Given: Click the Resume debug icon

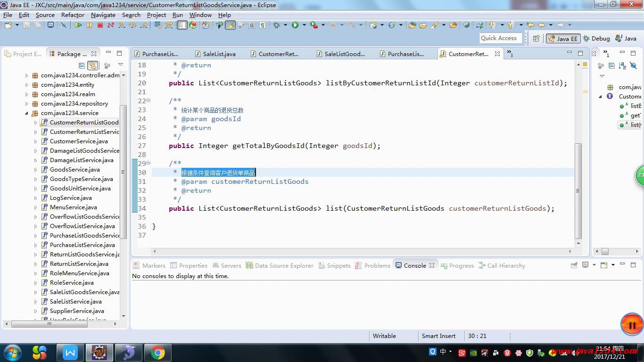Looking at the screenshot, I should pyautogui.click(x=78, y=25).
